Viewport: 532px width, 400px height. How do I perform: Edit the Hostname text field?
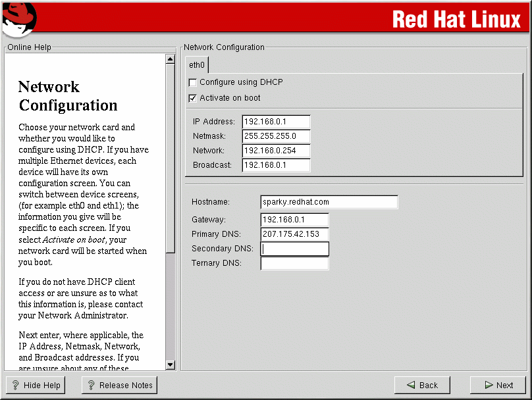pyautogui.click(x=329, y=202)
